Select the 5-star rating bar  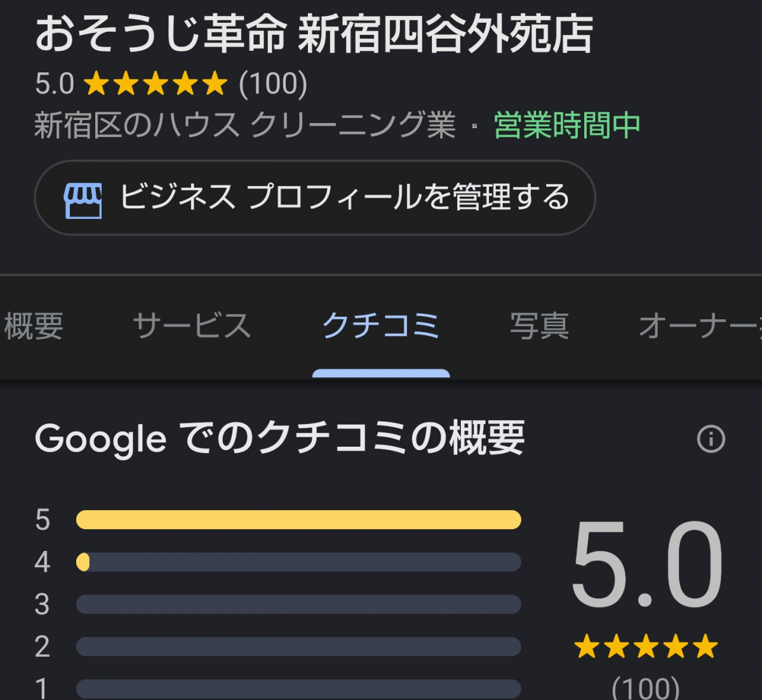click(298, 520)
